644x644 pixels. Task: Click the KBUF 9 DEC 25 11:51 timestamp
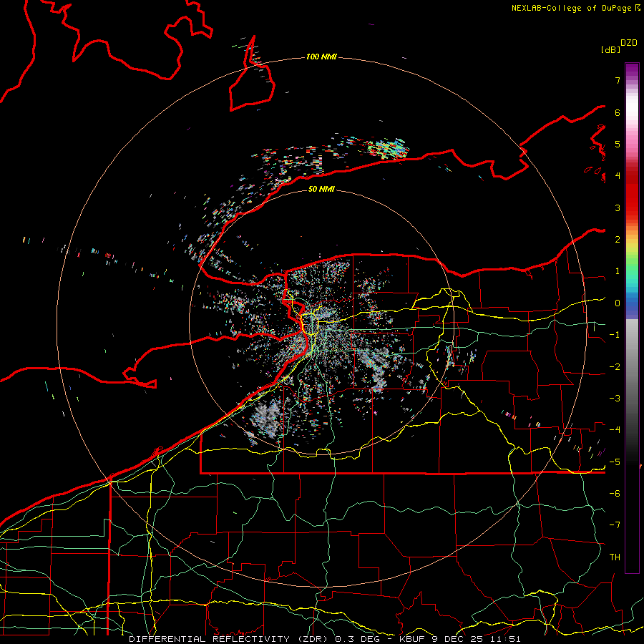459,639
